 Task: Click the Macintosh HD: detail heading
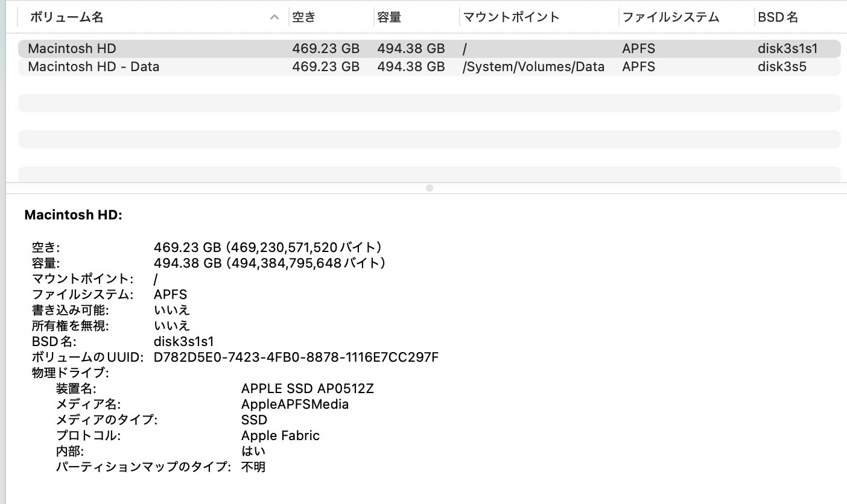pyautogui.click(x=72, y=215)
